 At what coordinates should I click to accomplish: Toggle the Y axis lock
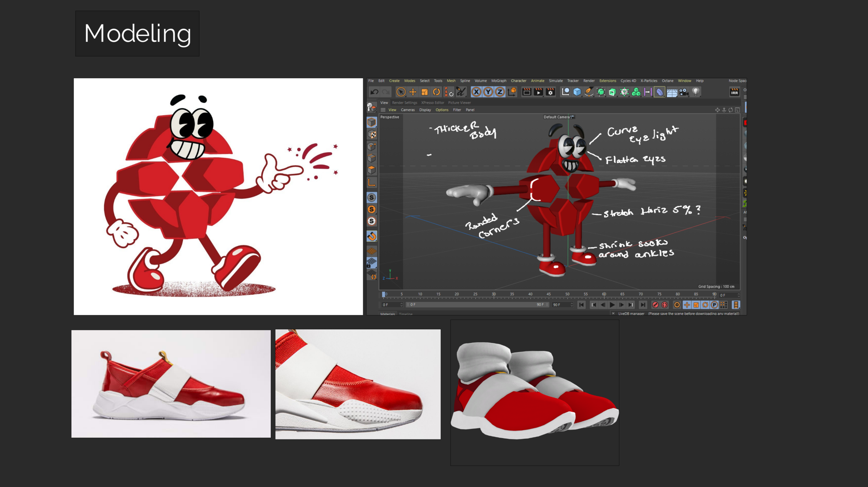tap(488, 92)
